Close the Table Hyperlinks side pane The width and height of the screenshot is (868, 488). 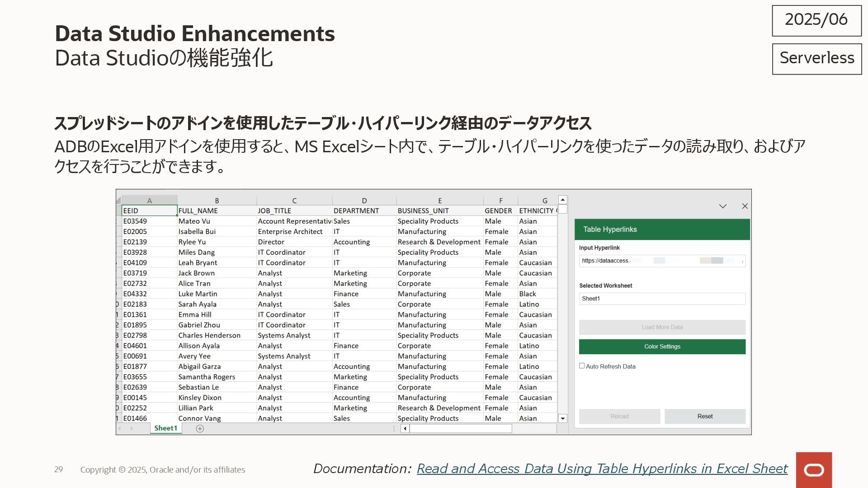pos(745,206)
